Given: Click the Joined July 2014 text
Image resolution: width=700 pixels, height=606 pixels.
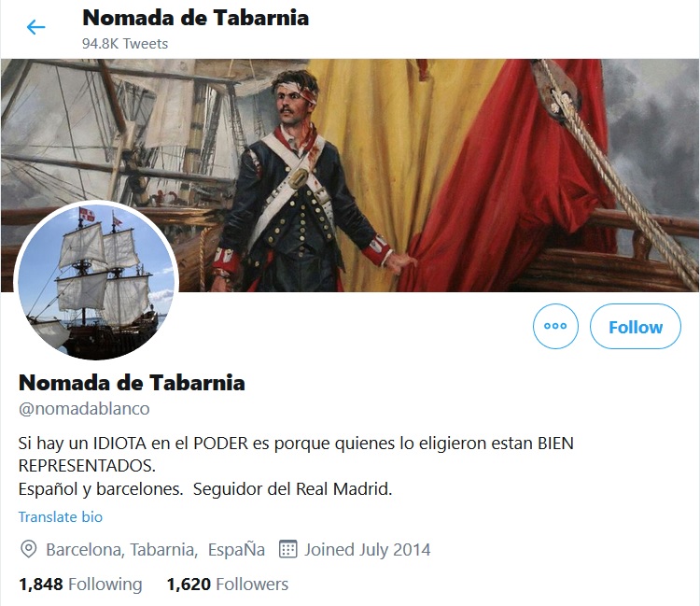Looking at the screenshot, I should (368, 549).
